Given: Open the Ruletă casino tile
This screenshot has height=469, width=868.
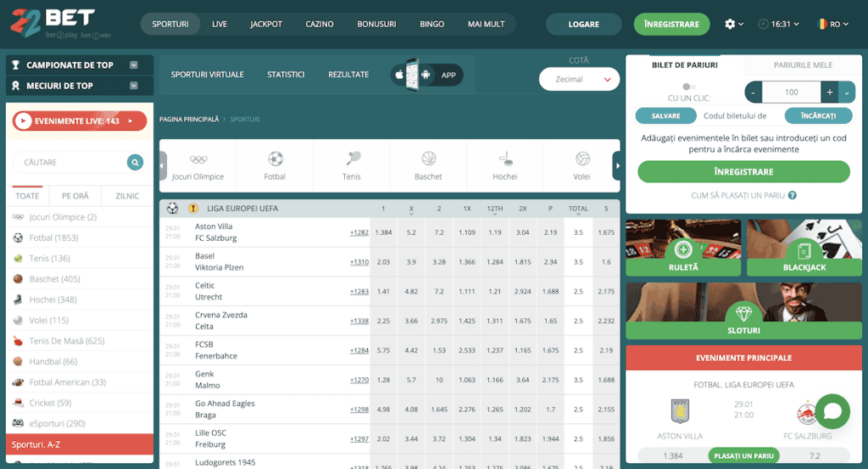Looking at the screenshot, I should pyautogui.click(x=683, y=248).
